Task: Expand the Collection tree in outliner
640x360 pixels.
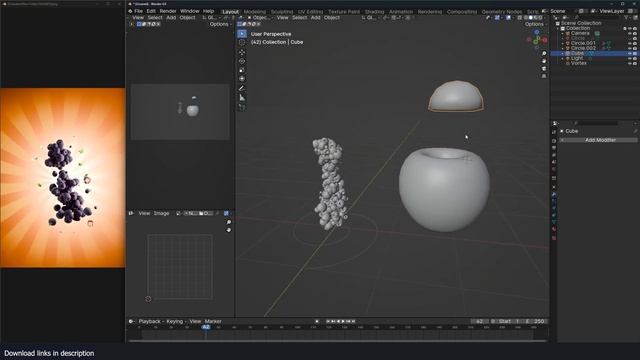Action: tap(558, 29)
